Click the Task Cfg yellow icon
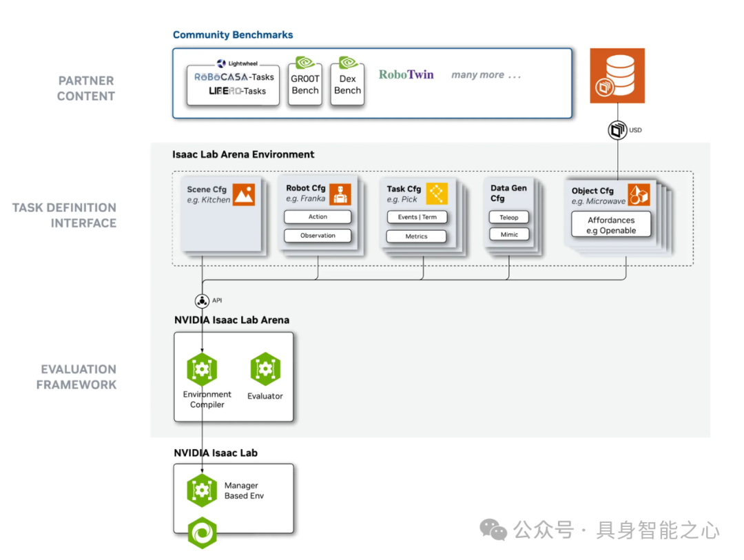The height and width of the screenshot is (560, 744). point(437,194)
